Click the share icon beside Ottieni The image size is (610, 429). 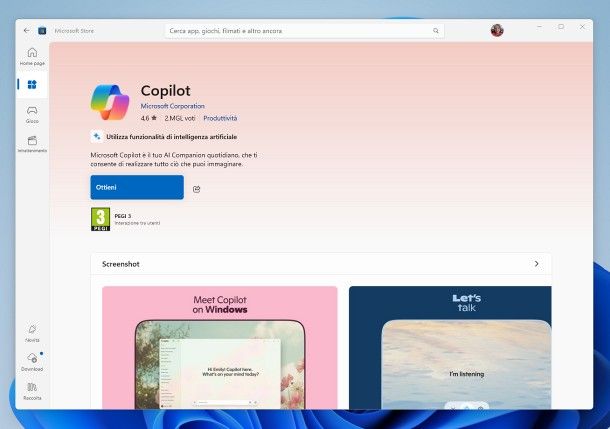[x=196, y=189]
